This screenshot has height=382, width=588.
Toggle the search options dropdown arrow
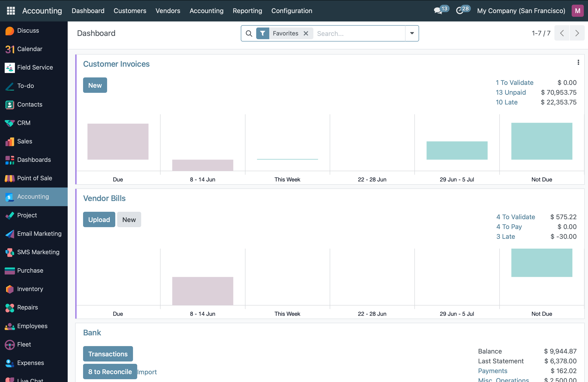(412, 33)
